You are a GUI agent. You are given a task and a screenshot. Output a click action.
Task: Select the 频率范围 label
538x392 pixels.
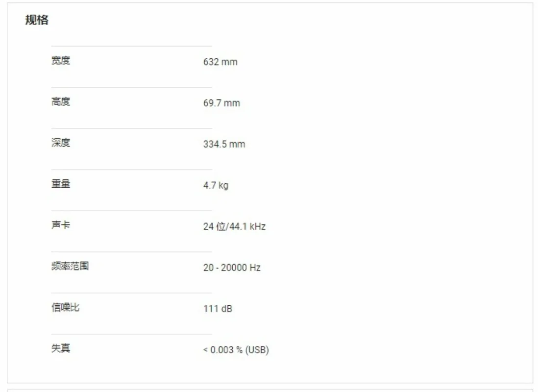click(x=70, y=266)
